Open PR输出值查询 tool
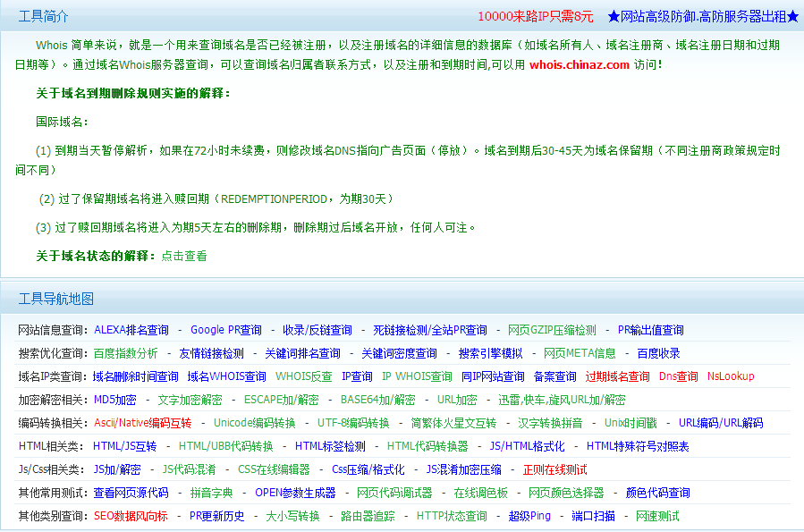Image resolution: width=804 pixels, height=532 pixels. (x=651, y=330)
